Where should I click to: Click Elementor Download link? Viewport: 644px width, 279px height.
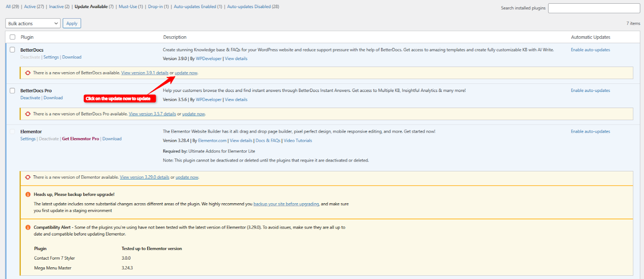pyautogui.click(x=112, y=139)
